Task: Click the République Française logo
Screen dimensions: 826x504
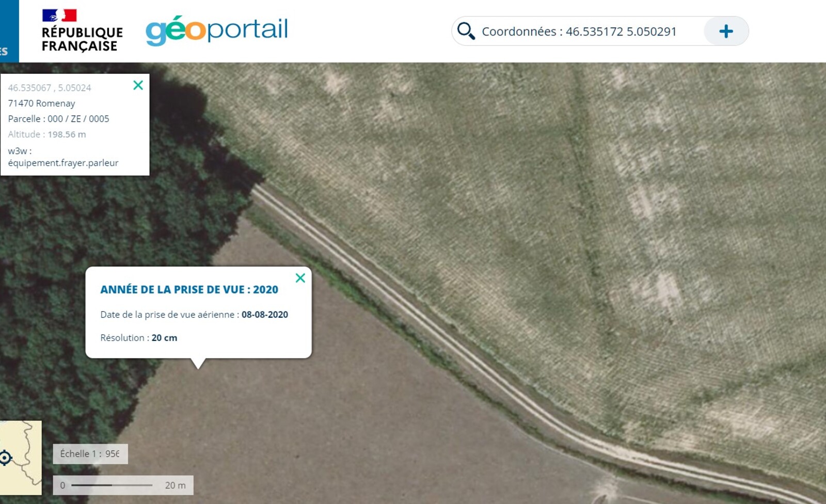Action: point(82,31)
